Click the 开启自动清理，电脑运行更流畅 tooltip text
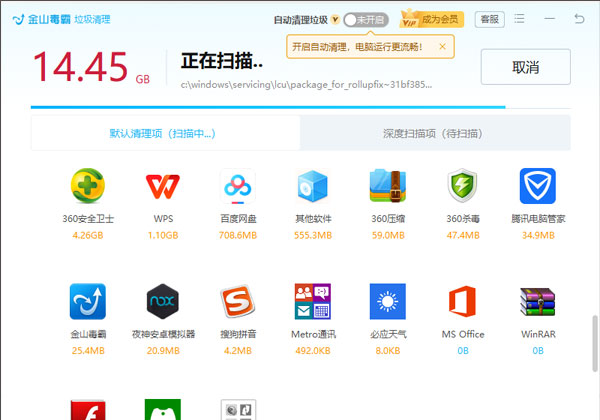This screenshot has width=600, height=420. click(x=357, y=47)
